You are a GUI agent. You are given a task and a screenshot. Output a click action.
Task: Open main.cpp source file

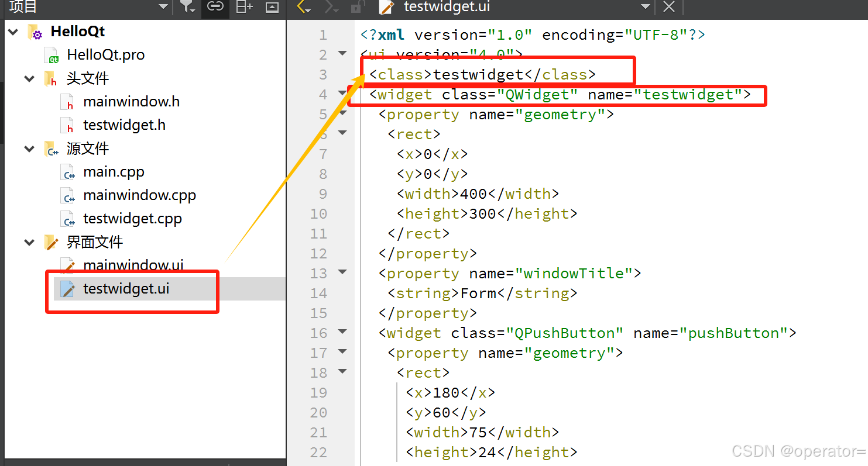click(114, 172)
